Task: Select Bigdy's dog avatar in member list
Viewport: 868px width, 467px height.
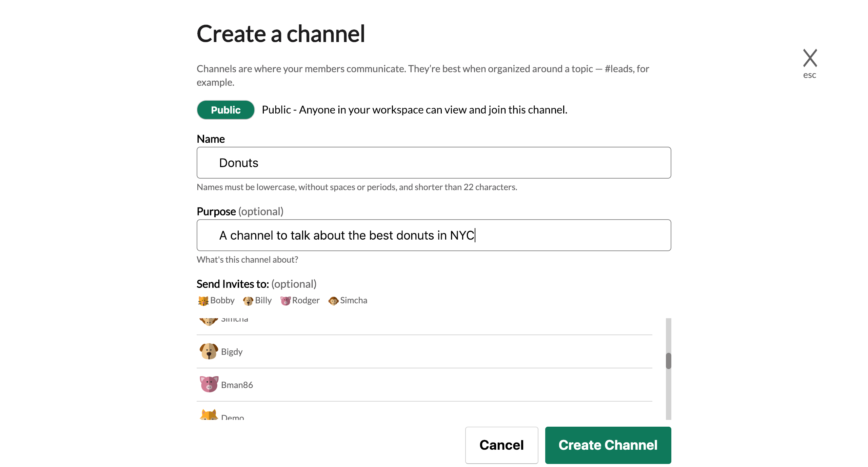Action: pyautogui.click(x=209, y=351)
